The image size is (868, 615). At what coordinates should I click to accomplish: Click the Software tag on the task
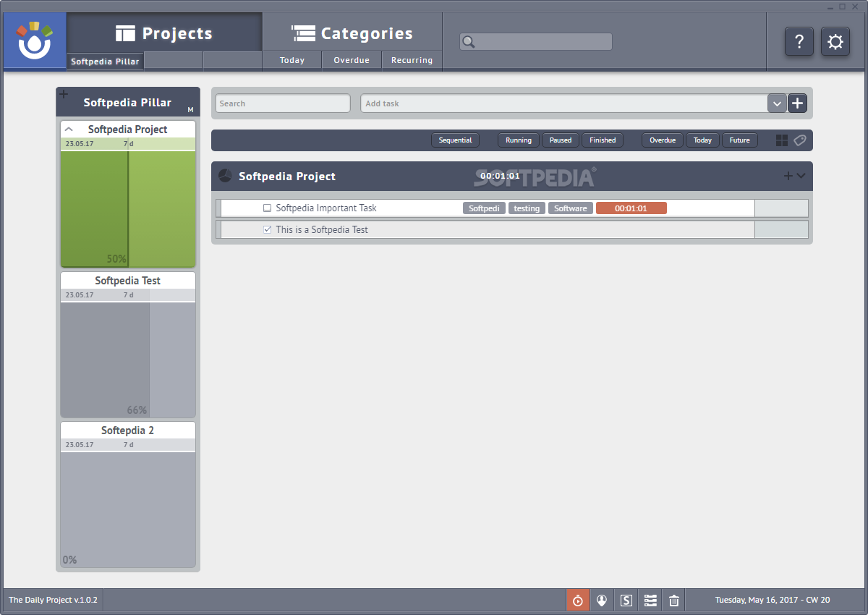click(x=571, y=208)
